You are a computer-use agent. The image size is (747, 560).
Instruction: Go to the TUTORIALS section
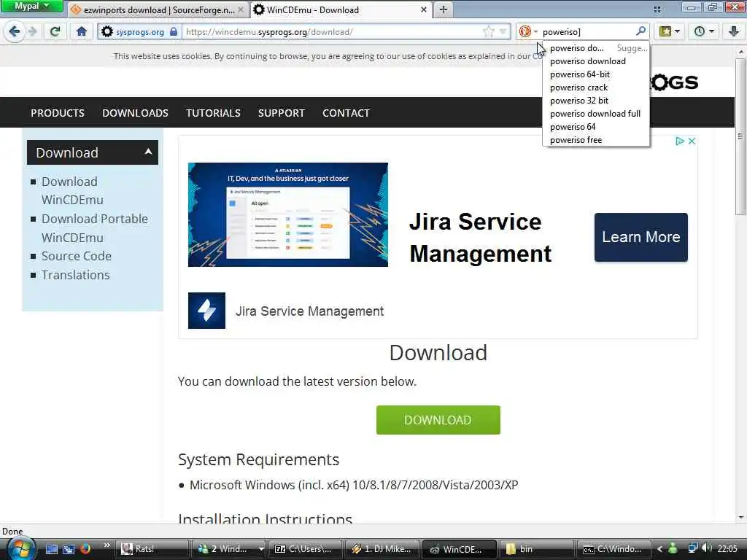pos(213,113)
